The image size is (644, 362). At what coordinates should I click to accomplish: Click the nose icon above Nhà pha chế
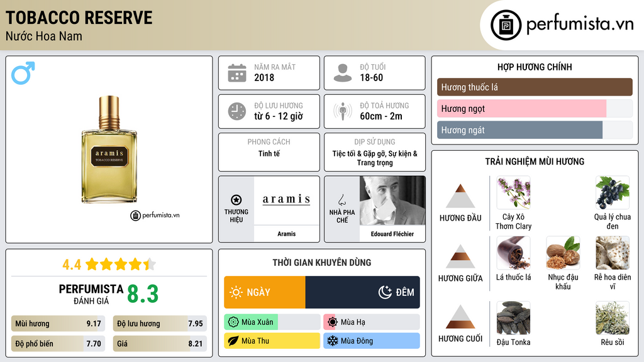pyautogui.click(x=341, y=200)
